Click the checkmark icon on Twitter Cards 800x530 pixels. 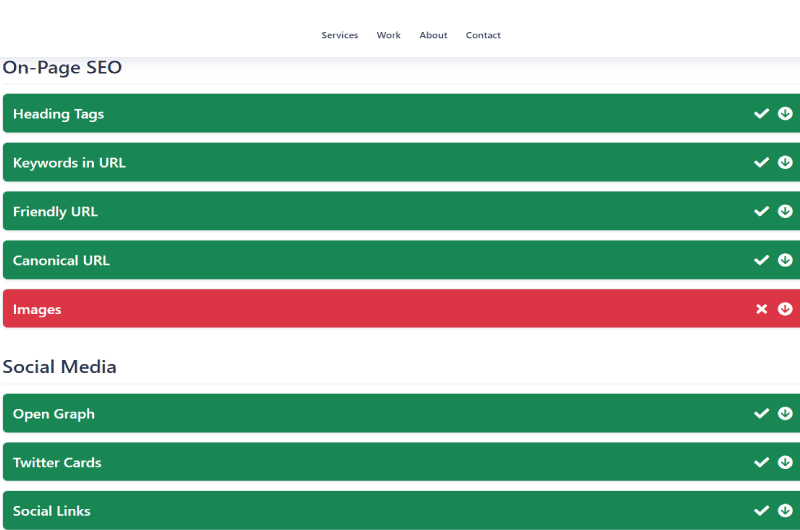coord(761,462)
